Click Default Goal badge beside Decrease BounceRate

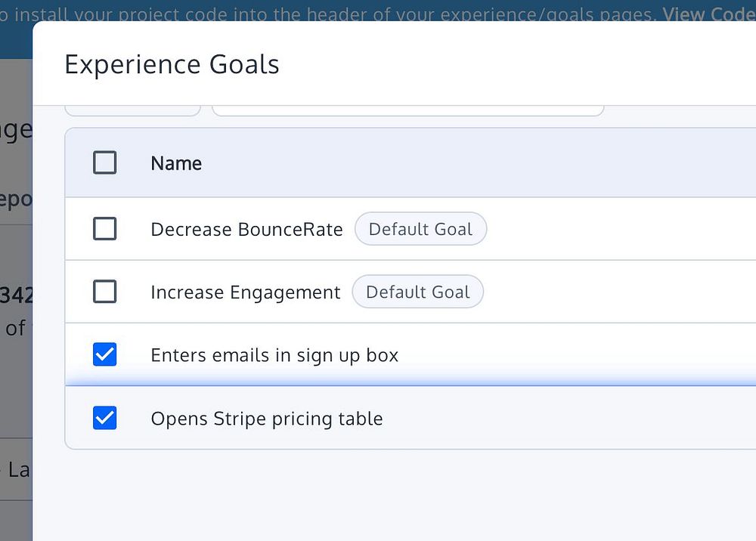click(x=420, y=230)
